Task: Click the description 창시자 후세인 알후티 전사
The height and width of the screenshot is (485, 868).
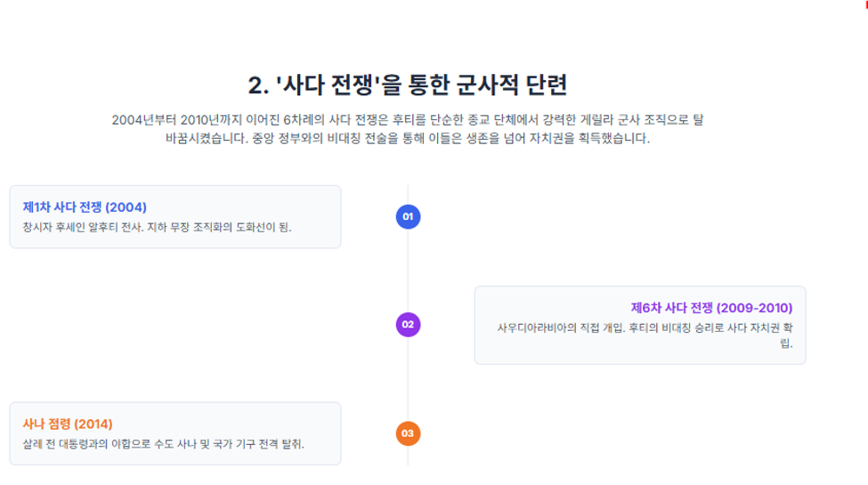Action: tap(157, 228)
